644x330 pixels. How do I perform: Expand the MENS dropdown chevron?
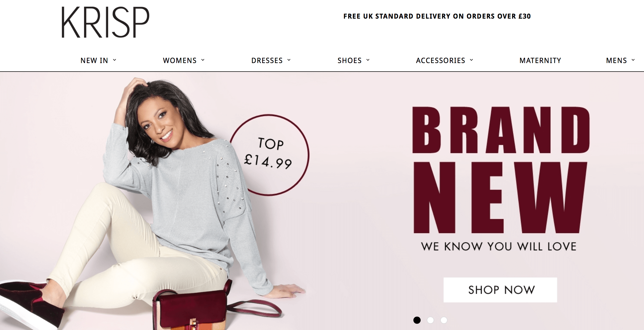(633, 60)
